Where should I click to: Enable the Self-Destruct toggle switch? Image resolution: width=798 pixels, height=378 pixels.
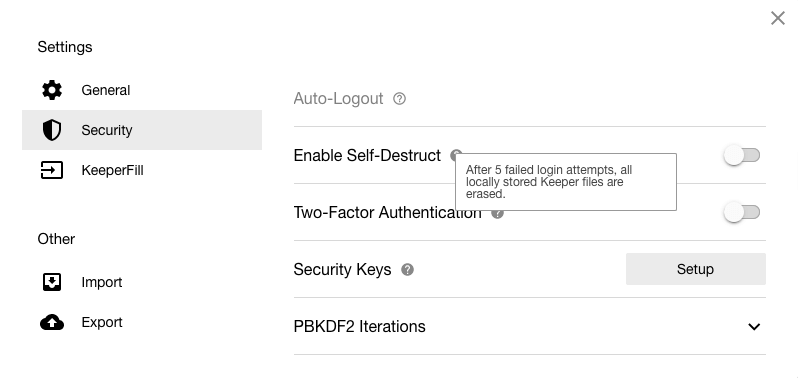tap(742, 155)
